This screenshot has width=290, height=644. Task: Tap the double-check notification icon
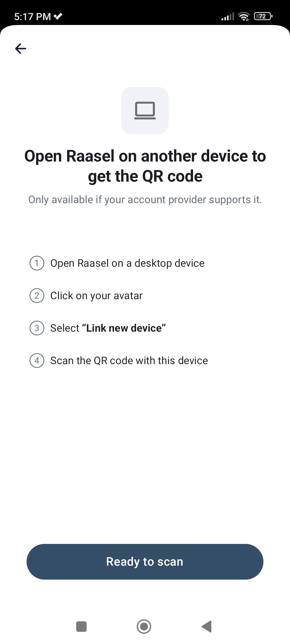tap(58, 16)
